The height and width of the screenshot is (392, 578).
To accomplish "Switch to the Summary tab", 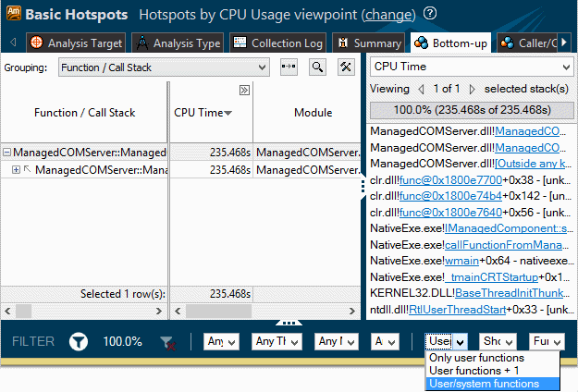I will tap(367, 43).
